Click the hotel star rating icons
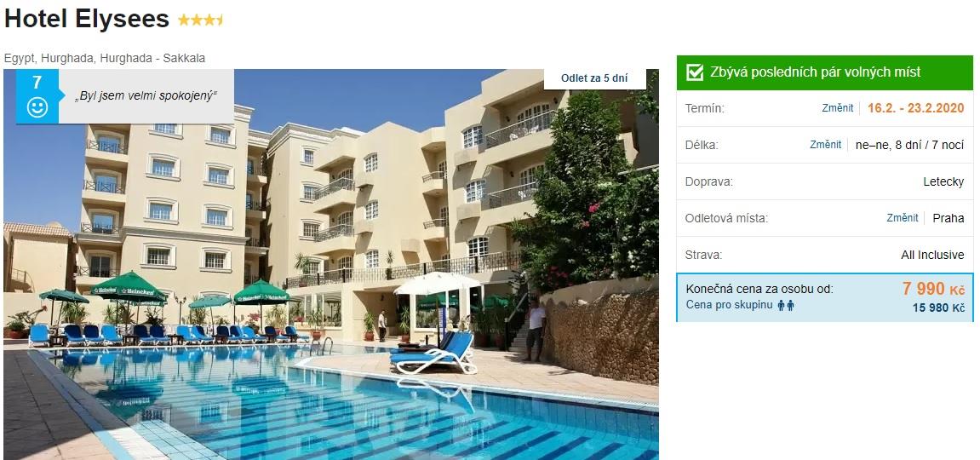This screenshot has width=980, height=460. pyautogui.click(x=201, y=20)
